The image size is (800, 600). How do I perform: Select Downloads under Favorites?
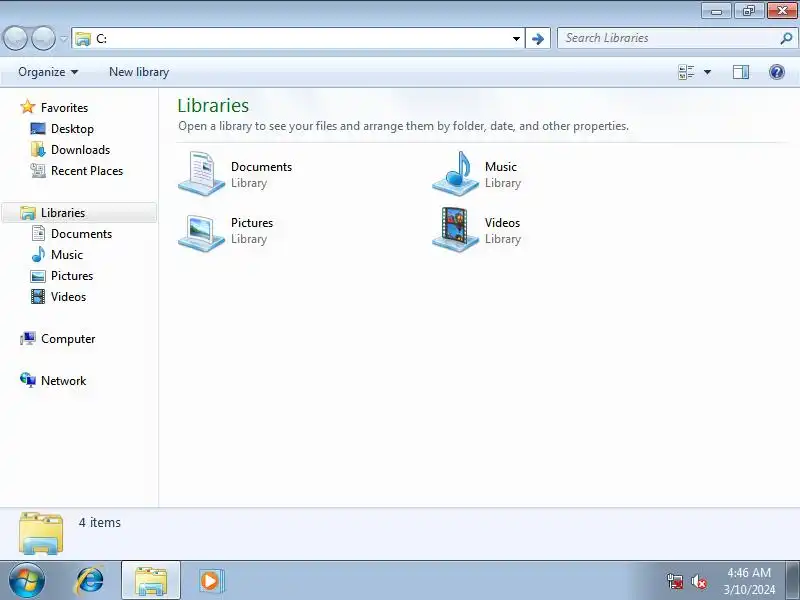pos(80,149)
